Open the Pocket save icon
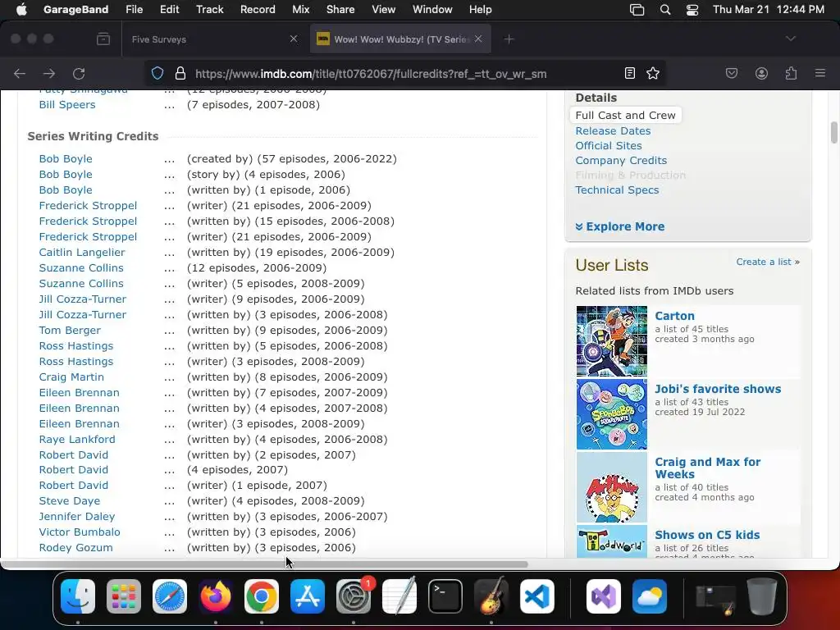The image size is (840, 630). click(731, 73)
